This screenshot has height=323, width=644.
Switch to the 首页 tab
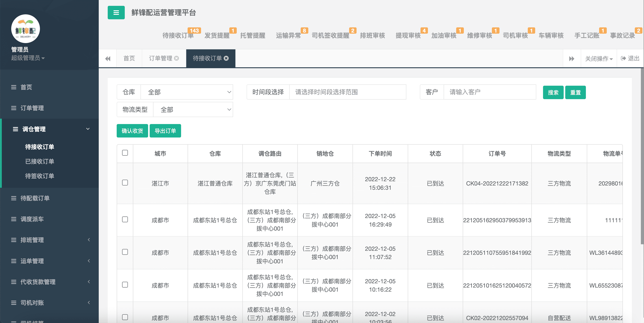tap(129, 58)
